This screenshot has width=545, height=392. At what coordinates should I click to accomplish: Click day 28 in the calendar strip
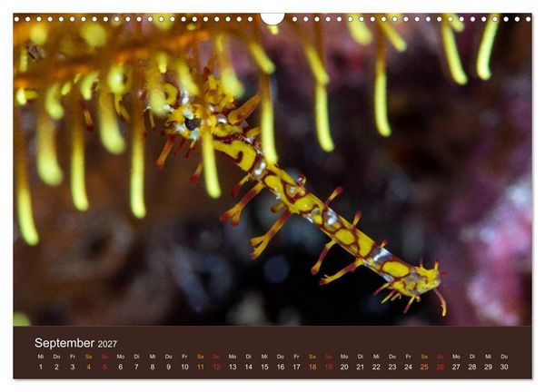[x=472, y=367]
